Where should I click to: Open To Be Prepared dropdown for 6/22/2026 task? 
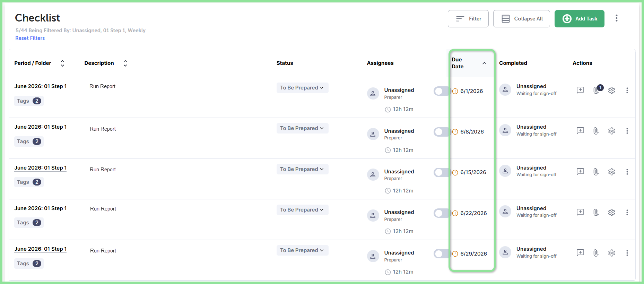[302, 210]
